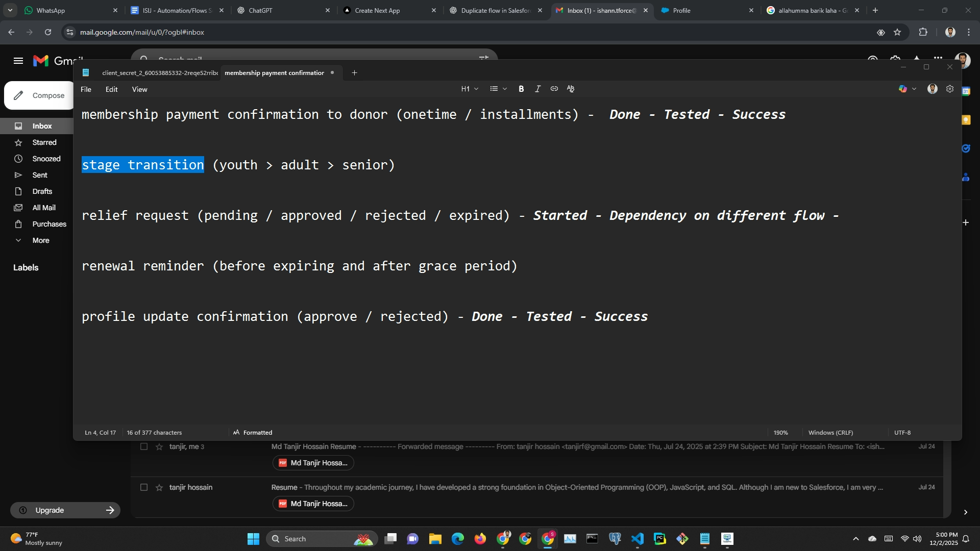Click the Compose button in Gmail
This screenshot has width=980, height=551.
coord(40,95)
